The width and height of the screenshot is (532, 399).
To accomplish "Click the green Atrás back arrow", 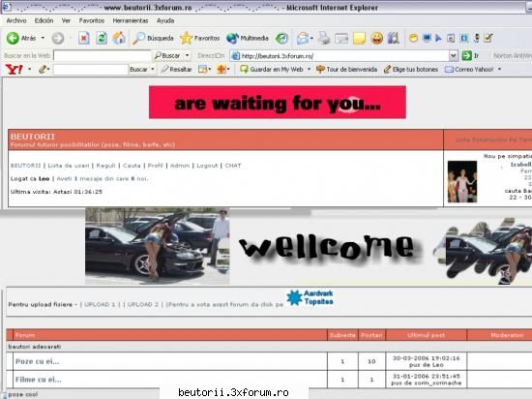I will tap(13, 38).
